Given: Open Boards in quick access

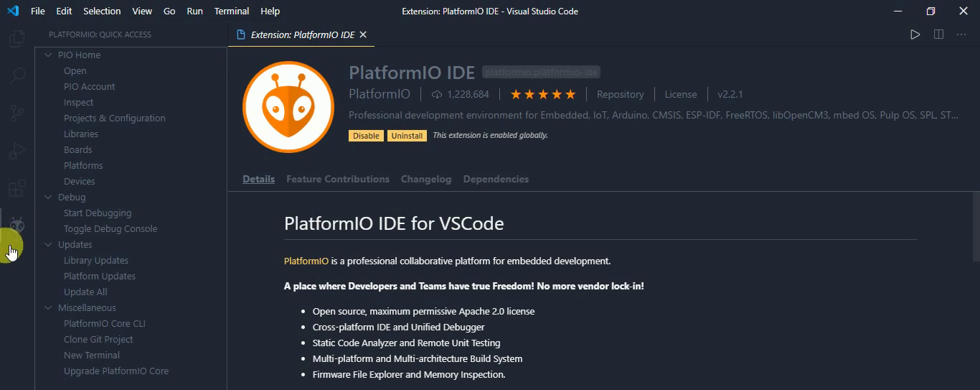Looking at the screenshot, I should 77,149.
